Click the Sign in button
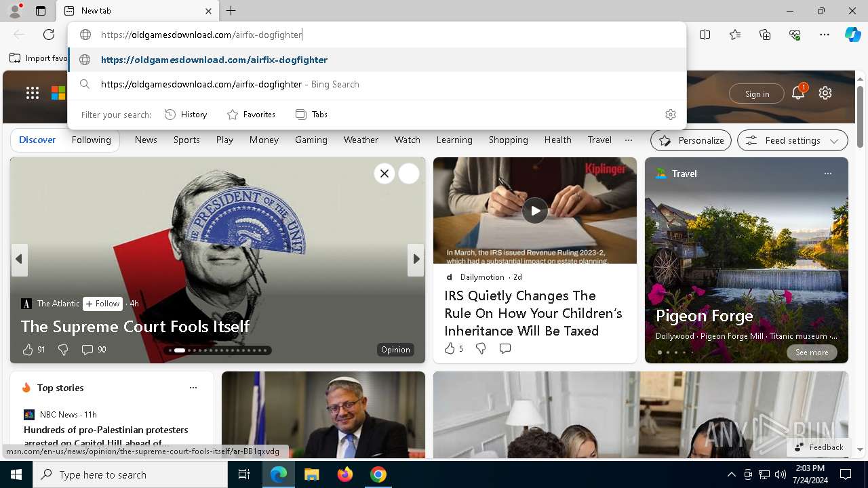Image resolution: width=868 pixels, height=488 pixels. click(x=757, y=94)
